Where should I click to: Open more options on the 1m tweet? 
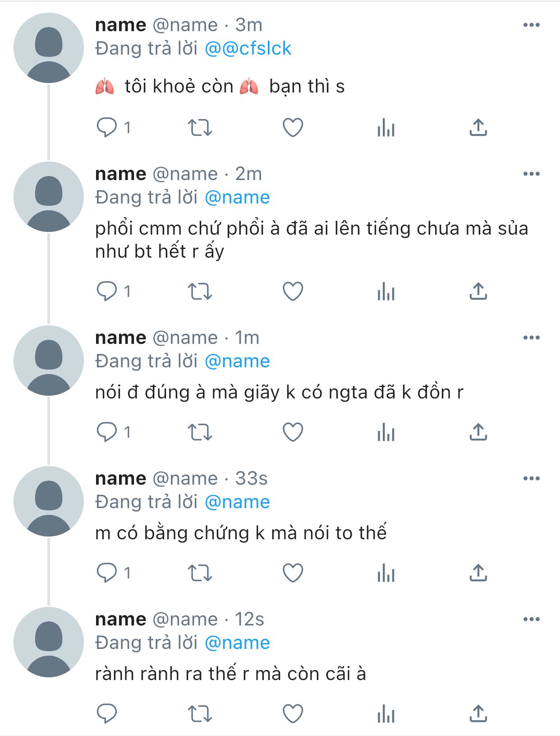pos(531,338)
